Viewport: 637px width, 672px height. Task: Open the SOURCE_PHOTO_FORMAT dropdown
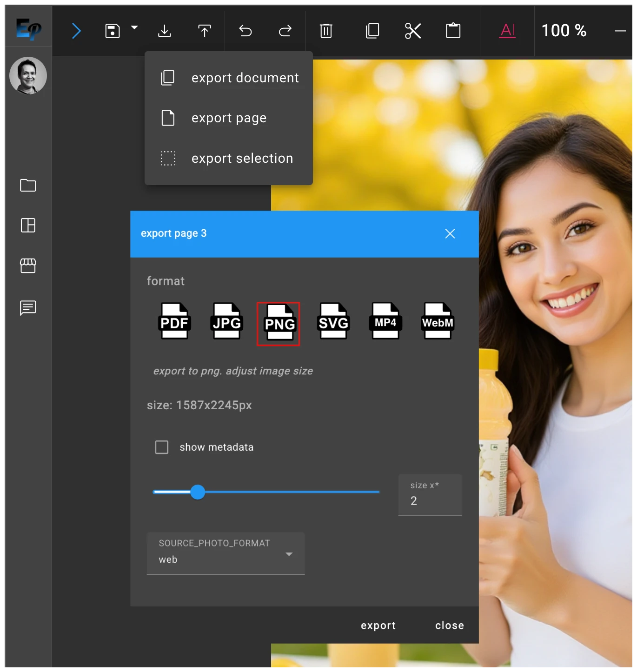click(289, 554)
